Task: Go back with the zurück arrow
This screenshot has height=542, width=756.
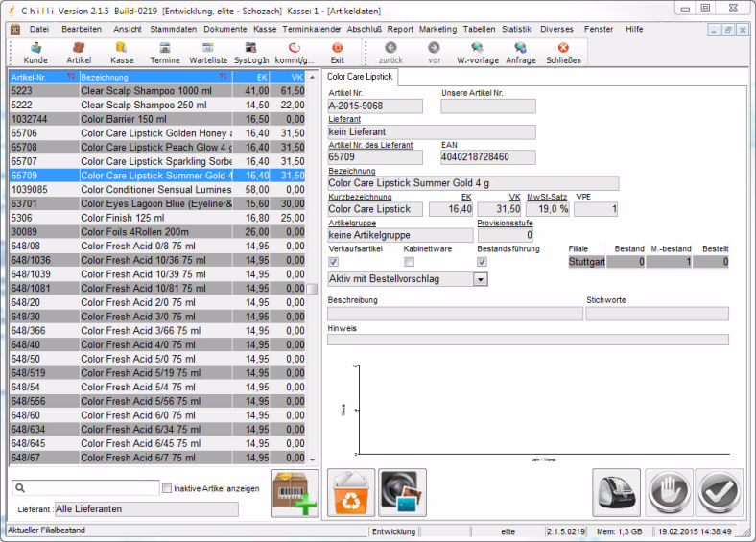Action: [390, 53]
